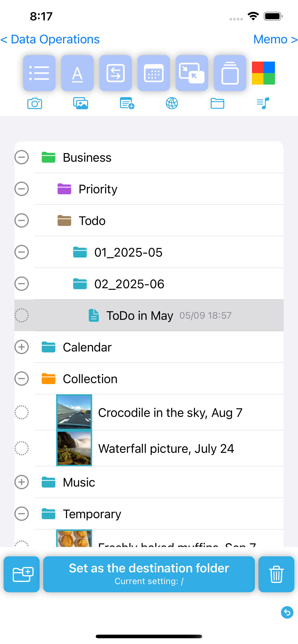The width and height of the screenshot is (298, 644).
Task: Select the dotted circle for ToDo in May
Action: click(x=22, y=315)
